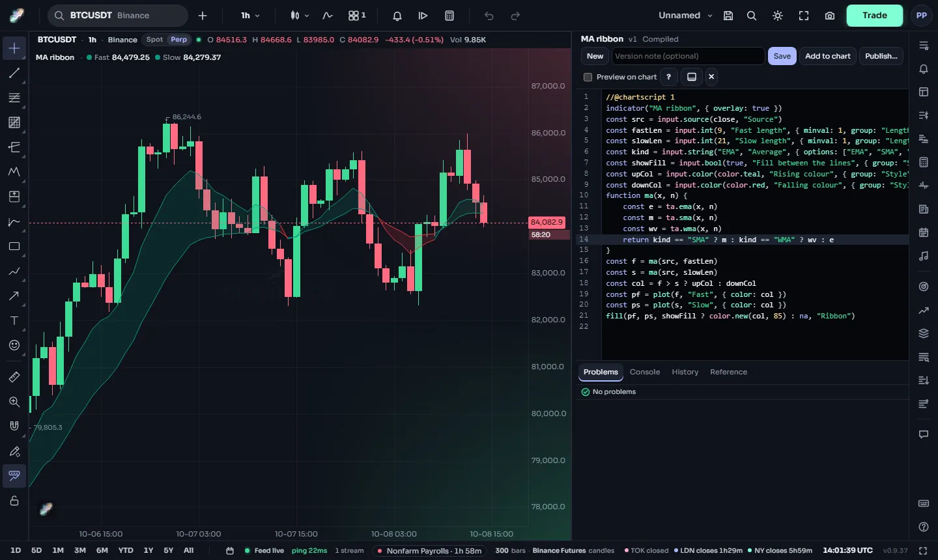This screenshot has width=938, height=560.
Task: Toggle lock all drawings
Action: pyautogui.click(x=14, y=501)
